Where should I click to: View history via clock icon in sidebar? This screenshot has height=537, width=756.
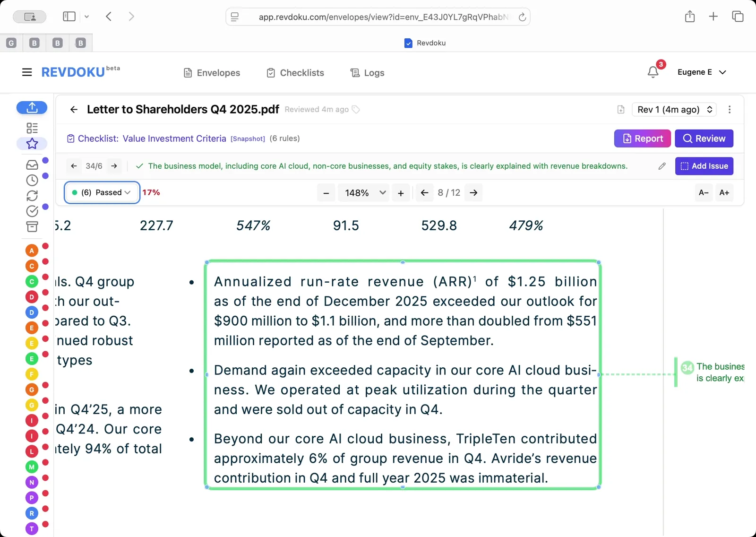click(x=32, y=180)
